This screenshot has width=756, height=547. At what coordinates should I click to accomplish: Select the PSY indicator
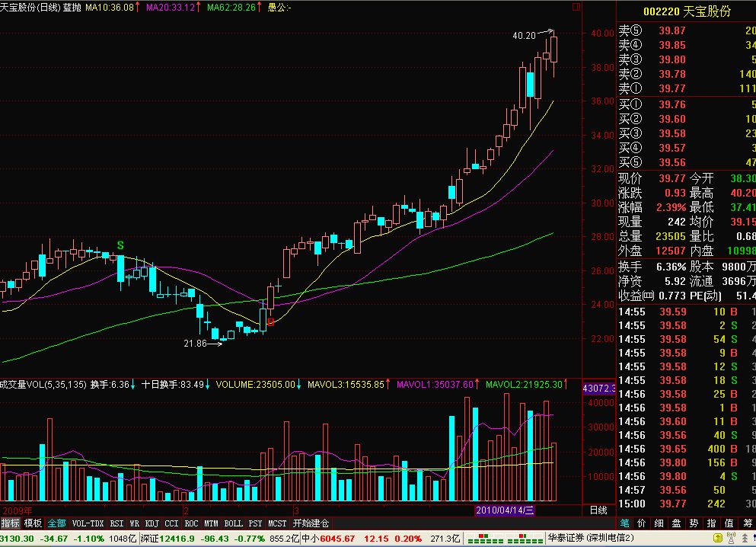tap(255, 523)
